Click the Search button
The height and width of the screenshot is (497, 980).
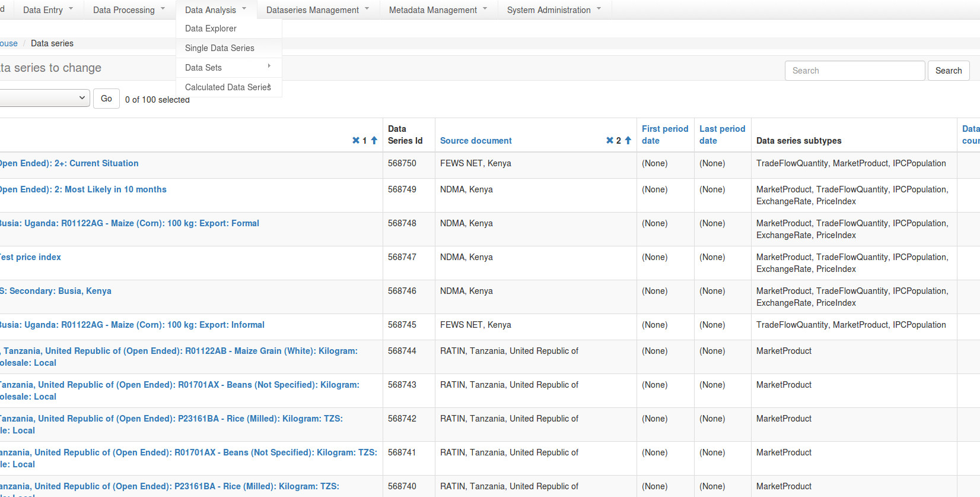click(949, 71)
